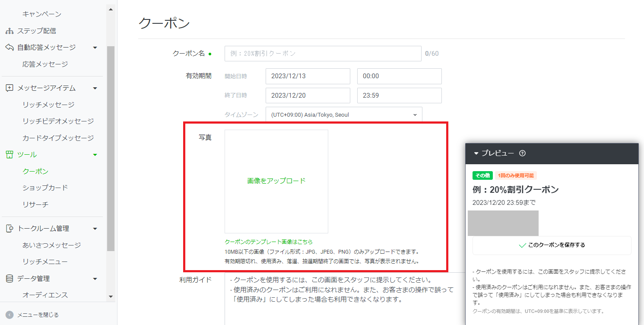Open the coupon template images link
The image size is (644, 325).
pyautogui.click(x=269, y=242)
